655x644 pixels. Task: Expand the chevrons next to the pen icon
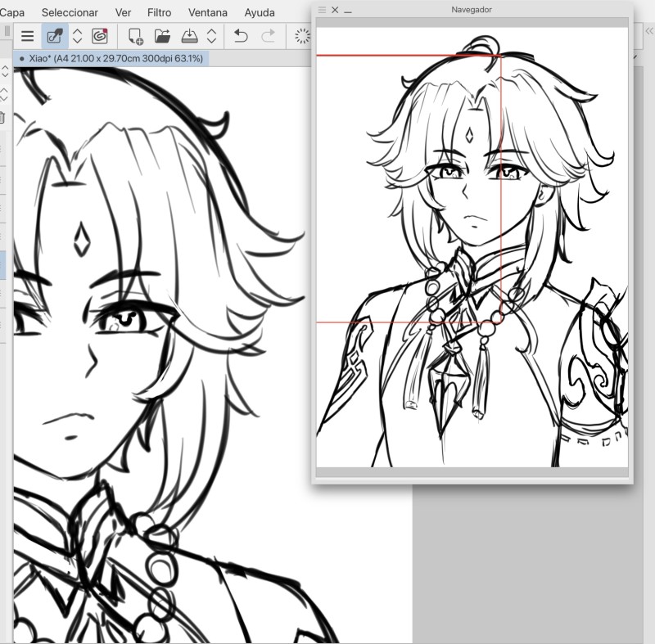tap(77, 36)
